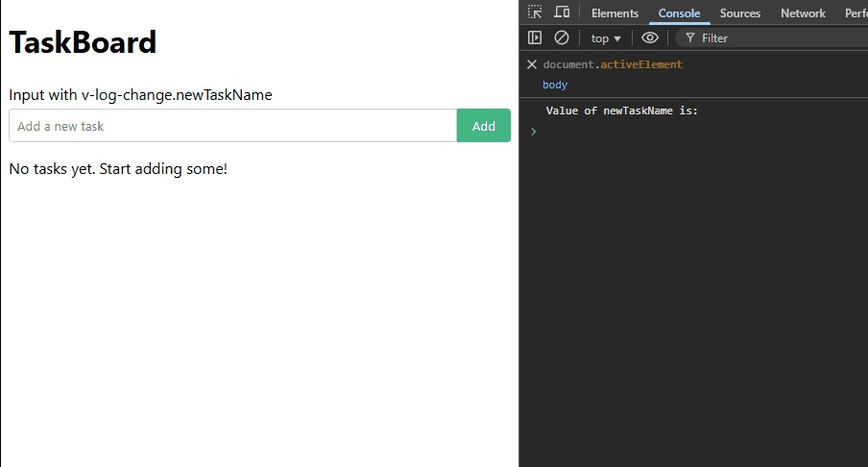Viewport: 868px width, 467px height.
Task: Click the body live expression result
Action: [x=555, y=85]
